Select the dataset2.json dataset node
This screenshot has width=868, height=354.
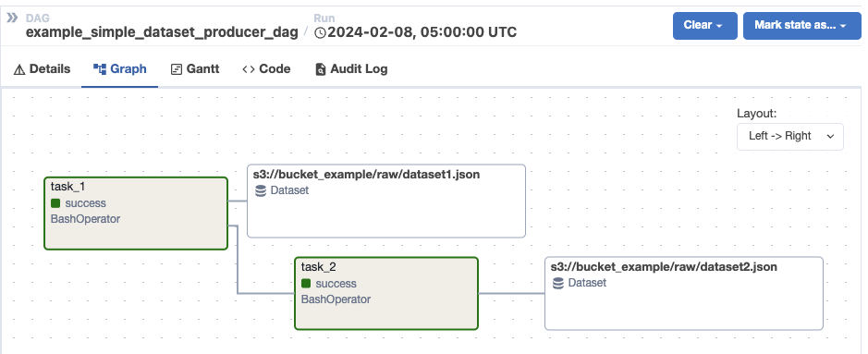point(684,293)
